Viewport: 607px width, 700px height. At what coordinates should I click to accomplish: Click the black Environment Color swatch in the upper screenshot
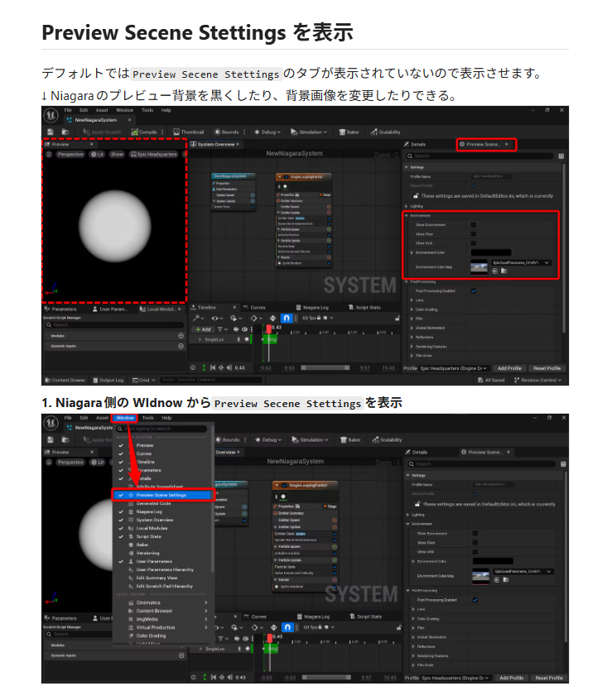coord(491,252)
